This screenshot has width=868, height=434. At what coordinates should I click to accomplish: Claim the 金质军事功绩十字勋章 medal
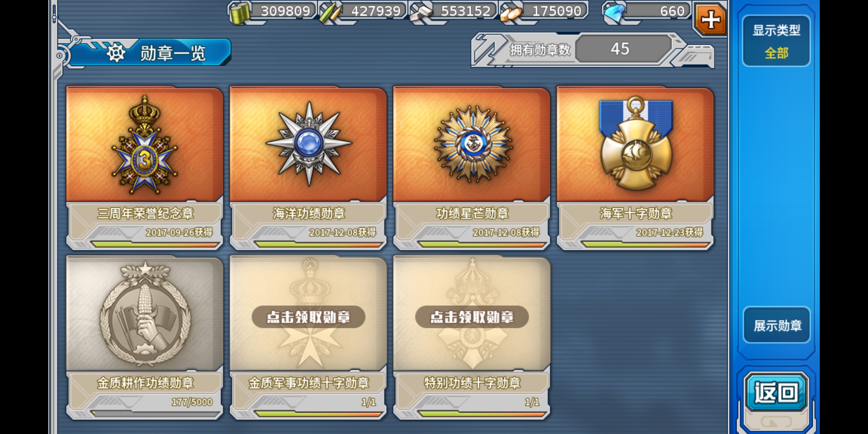click(x=308, y=317)
